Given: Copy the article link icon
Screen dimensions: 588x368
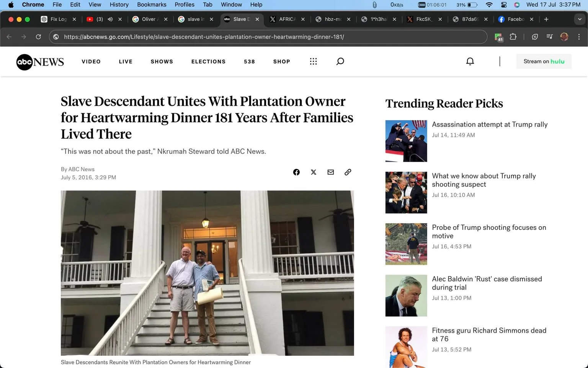Looking at the screenshot, I should point(348,172).
